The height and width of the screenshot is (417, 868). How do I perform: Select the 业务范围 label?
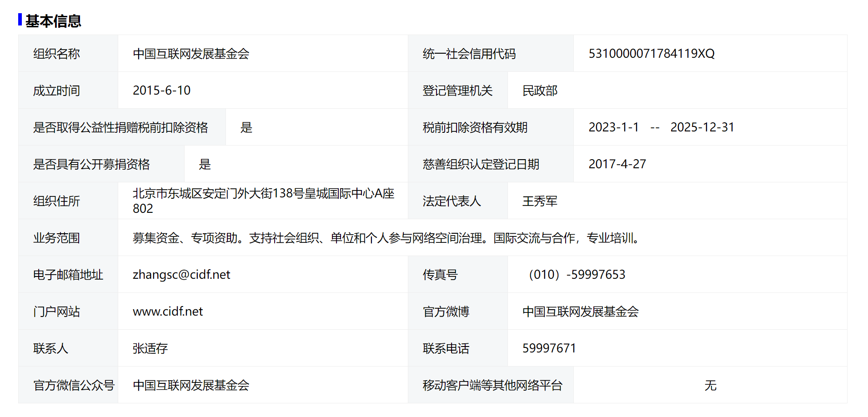(56, 238)
